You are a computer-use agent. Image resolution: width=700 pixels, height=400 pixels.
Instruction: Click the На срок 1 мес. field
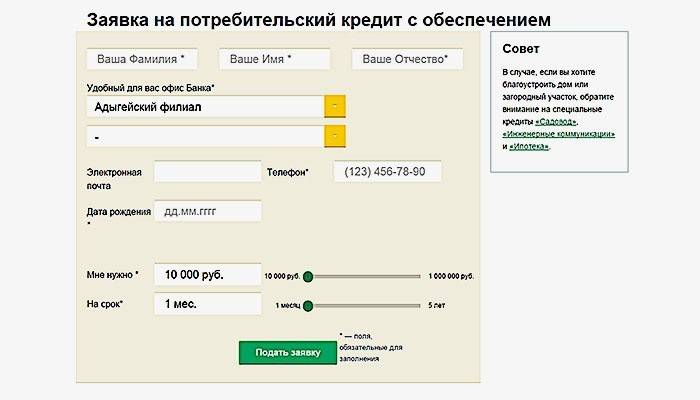201,305
